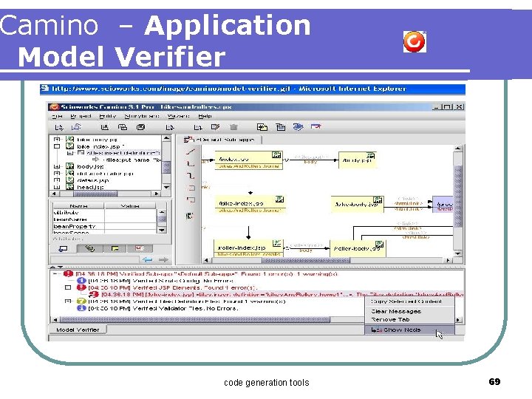Click the JSP icon on /index.jsp node
Image resolution: width=532 pixels, height=399 pixels.
(276, 155)
